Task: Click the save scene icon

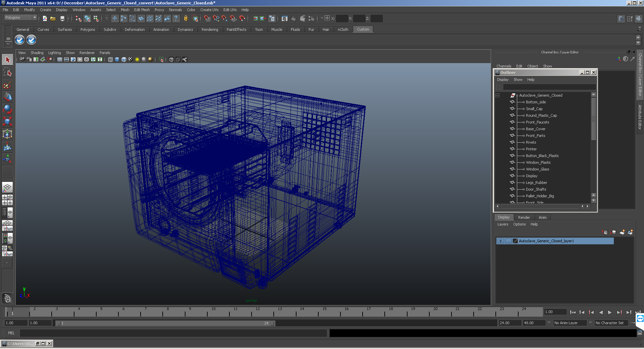Action: [62, 18]
